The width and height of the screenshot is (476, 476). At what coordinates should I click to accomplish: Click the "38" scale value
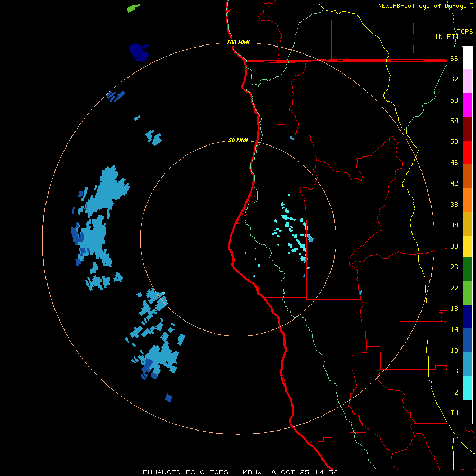pyautogui.click(x=454, y=204)
